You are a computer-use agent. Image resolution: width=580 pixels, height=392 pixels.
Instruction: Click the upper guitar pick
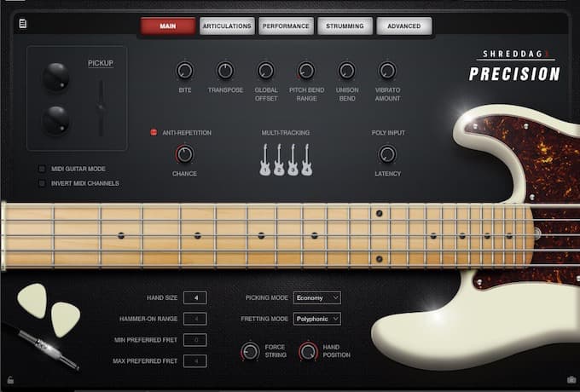[32, 300]
